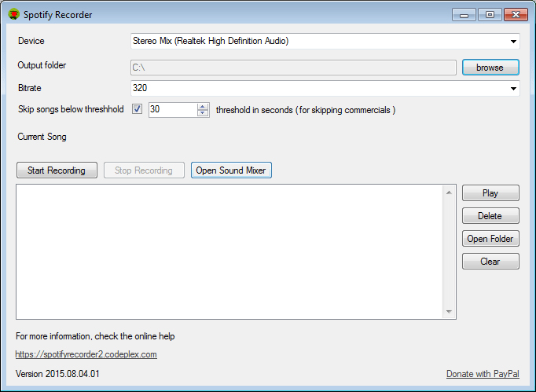Screen dimensions: 536x392
Task: Click the 'Version 2015.08.04.01' text
Action: coord(57,374)
